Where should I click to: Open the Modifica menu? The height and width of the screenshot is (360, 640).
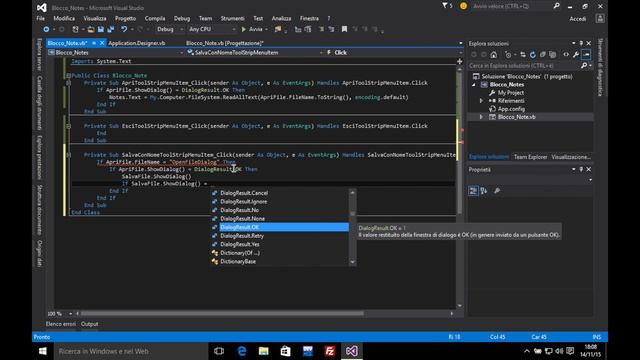pos(64,18)
